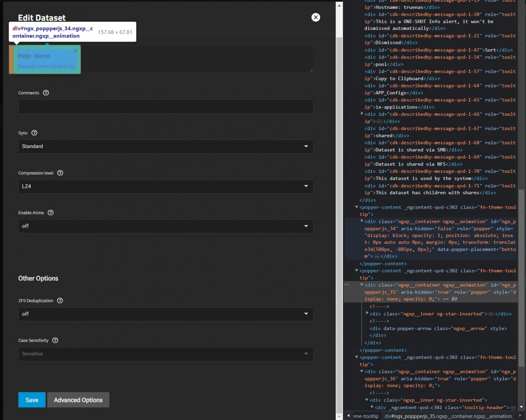This screenshot has width=526, height=420.
Task: Open the Sync dropdown
Action: pyautogui.click(x=166, y=146)
